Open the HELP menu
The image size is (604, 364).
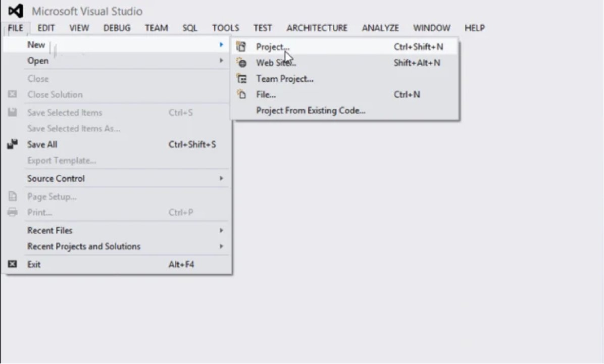tap(475, 28)
